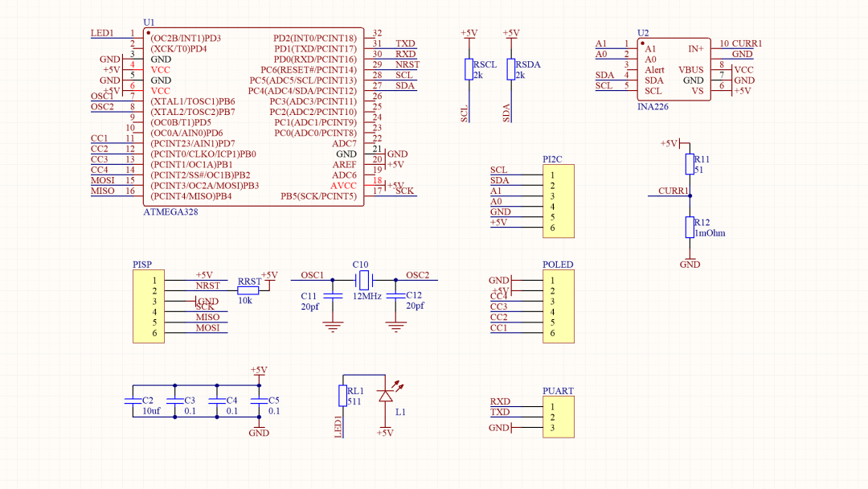Click the +5V power port below L1

(x=385, y=431)
